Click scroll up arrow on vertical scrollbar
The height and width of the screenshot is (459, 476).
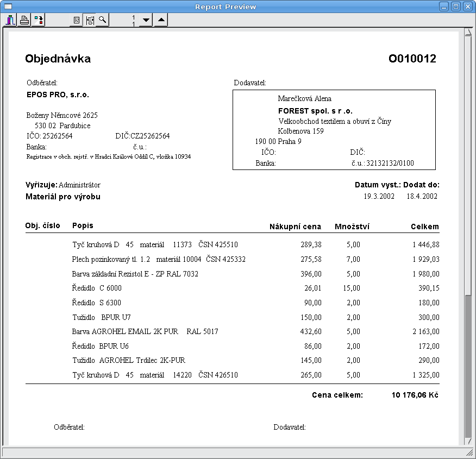468,33
